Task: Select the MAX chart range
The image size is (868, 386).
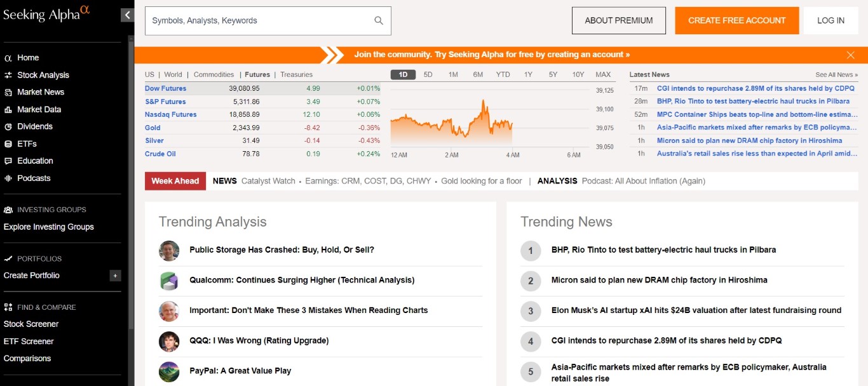Action: pyautogui.click(x=603, y=74)
